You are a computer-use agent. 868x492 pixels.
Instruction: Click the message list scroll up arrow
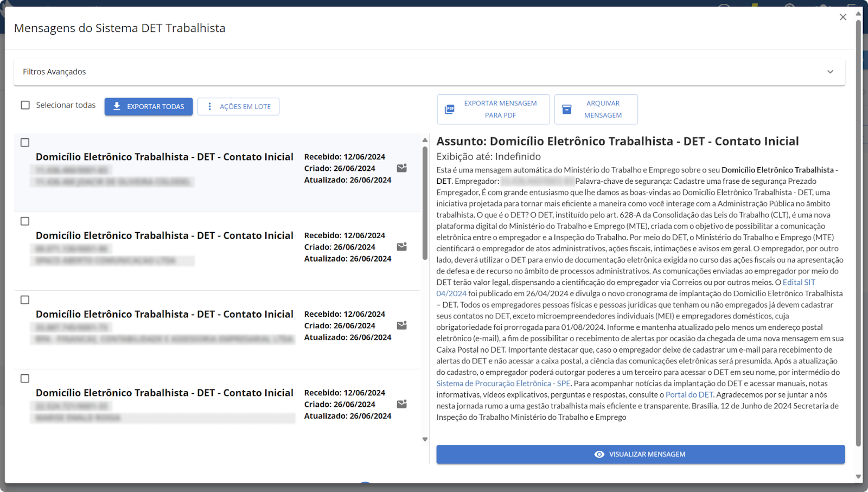click(x=425, y=140)
